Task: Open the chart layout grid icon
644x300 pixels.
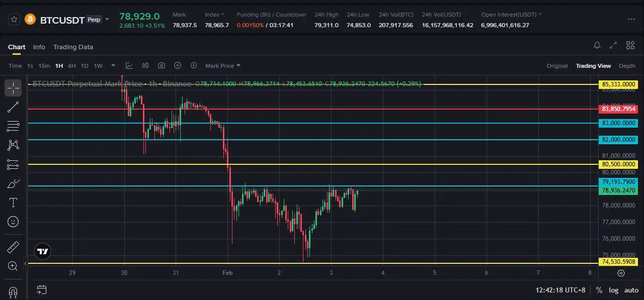Action: (x=630, y=45)
